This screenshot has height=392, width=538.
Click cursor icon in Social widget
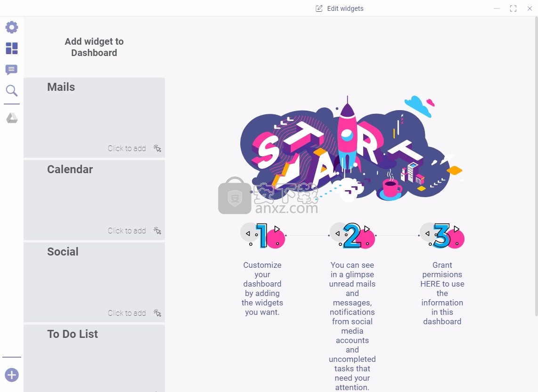[x=157, y=313]
